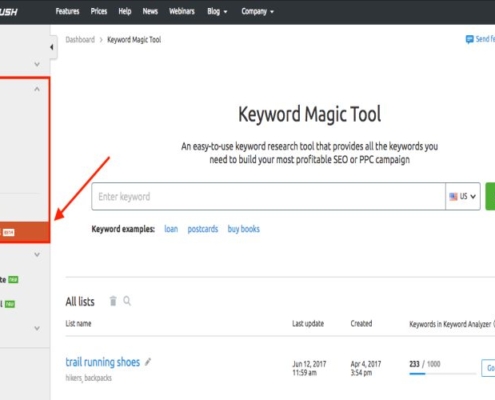Open the Help menu item

coord(125,11)
